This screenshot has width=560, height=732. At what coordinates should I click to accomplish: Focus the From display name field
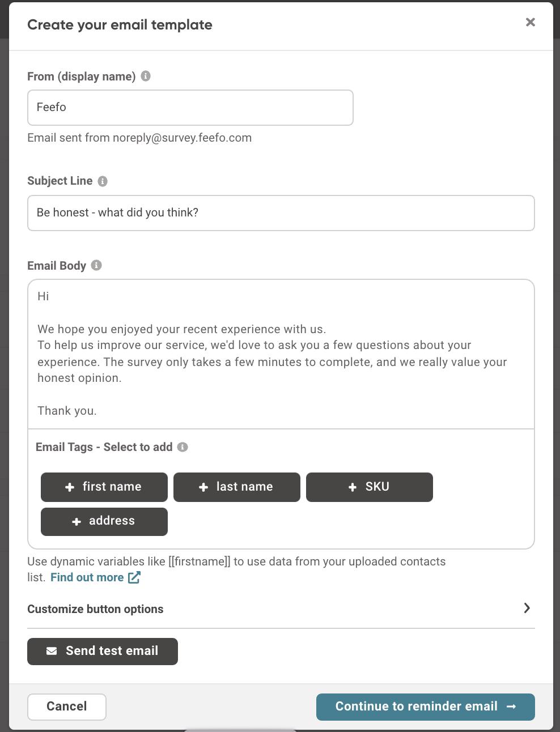click(190, 108)
